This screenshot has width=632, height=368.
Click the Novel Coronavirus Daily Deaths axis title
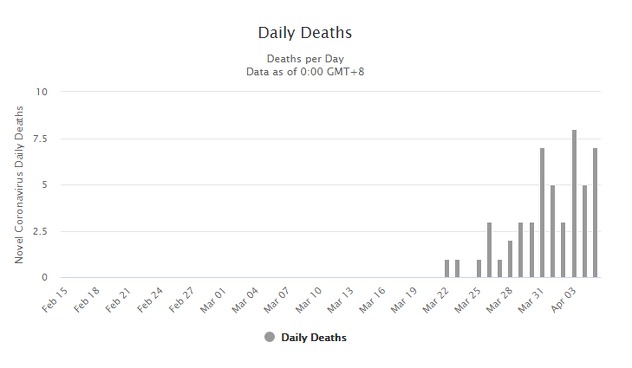point(19,185)
